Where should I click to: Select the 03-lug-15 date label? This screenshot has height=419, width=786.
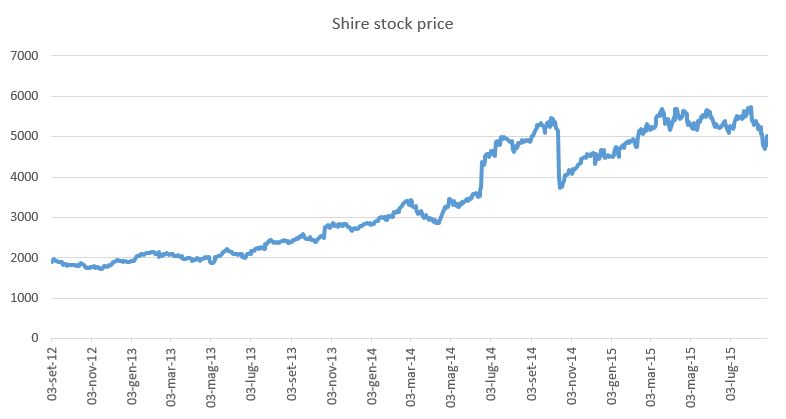(x=732, y=376)
